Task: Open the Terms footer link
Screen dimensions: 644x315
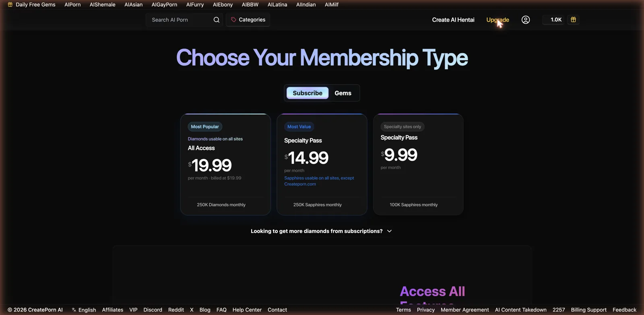Action: coord(403,310)
